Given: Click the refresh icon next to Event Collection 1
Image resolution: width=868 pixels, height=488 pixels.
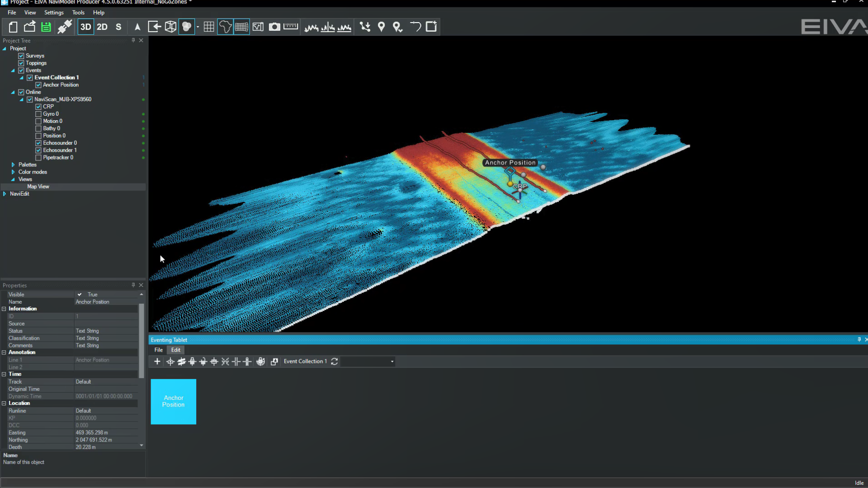Looking at the screenshot, I should point(335,361).
